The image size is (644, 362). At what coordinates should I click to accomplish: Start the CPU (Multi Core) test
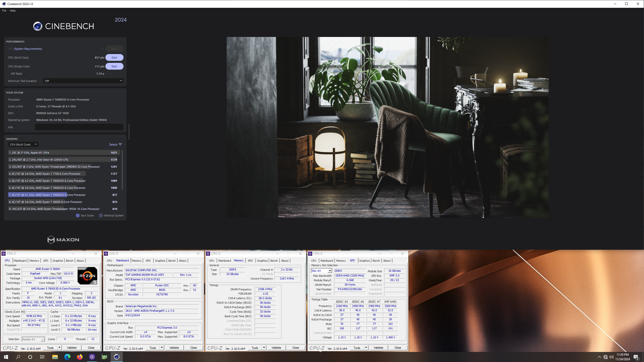[x=114, y=58]
